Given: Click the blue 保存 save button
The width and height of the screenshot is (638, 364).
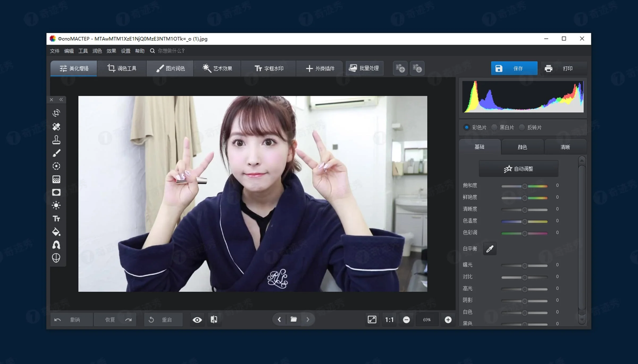Looking at the screenshot, I should click(514, 68).
